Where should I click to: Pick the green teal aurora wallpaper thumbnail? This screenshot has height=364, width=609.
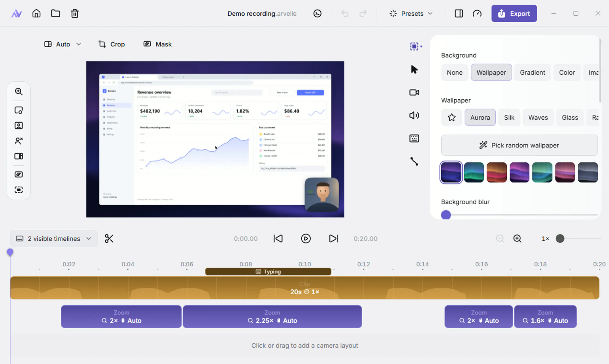(474, 172)
